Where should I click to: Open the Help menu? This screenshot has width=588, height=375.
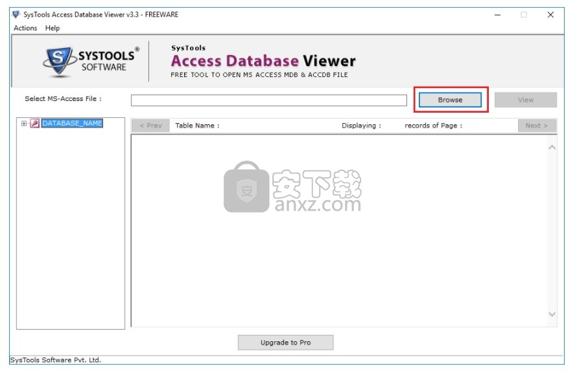tap(53, 28)
